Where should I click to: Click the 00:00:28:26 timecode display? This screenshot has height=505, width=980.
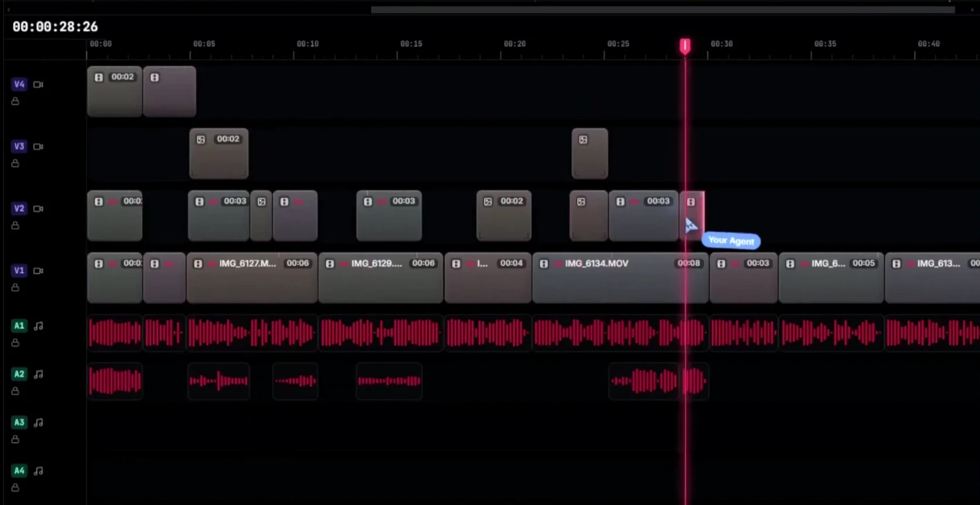click(x=55, y=27)
